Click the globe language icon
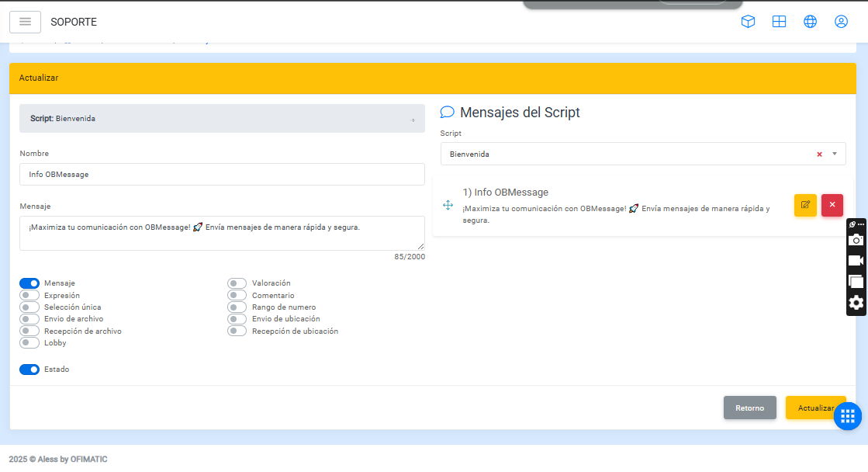The height and width of the screenshot is (472, 868). click(x=810, y=22)
